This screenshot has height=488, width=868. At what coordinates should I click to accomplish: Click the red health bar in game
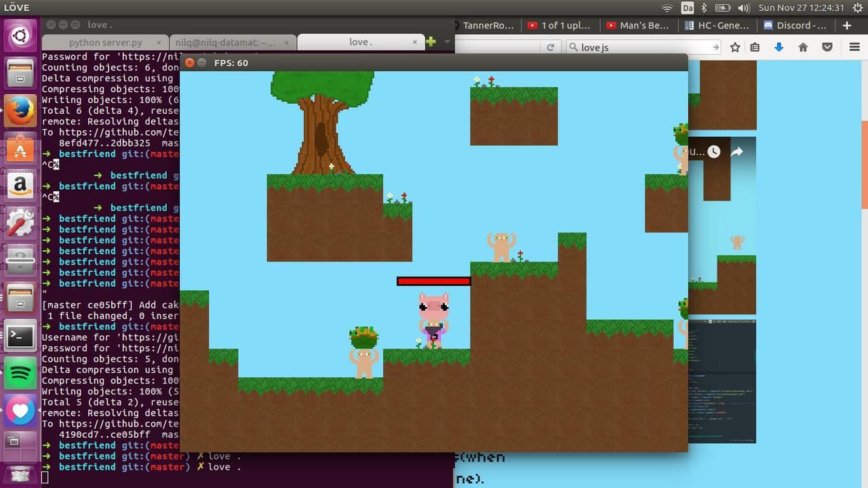coord(434,281)
